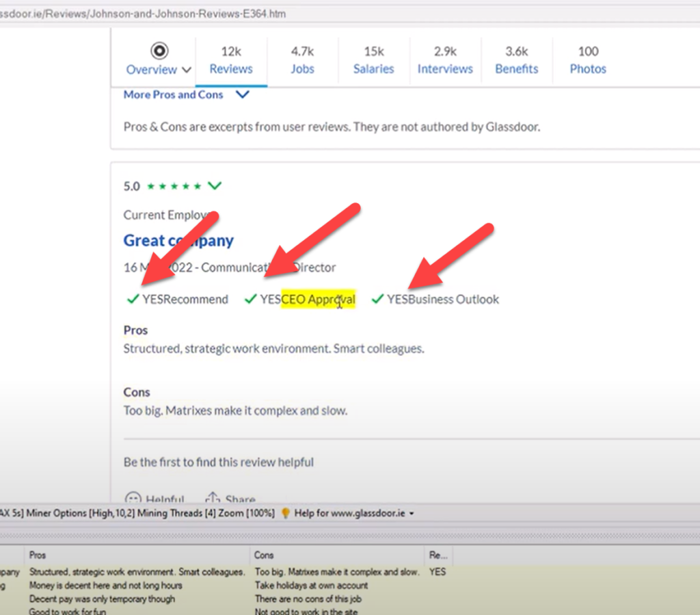This screenshot has width=700, height=615.
Task: Click the checkmark beside YESCEO Approval
Action: (250, 299)
